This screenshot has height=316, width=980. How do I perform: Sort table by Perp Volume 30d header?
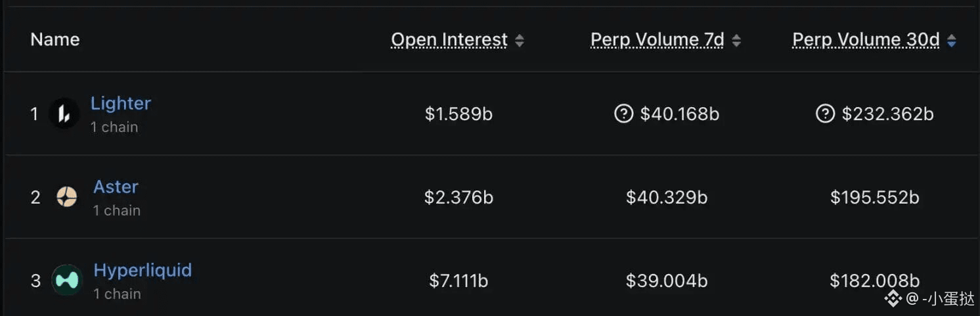(866, 40)
